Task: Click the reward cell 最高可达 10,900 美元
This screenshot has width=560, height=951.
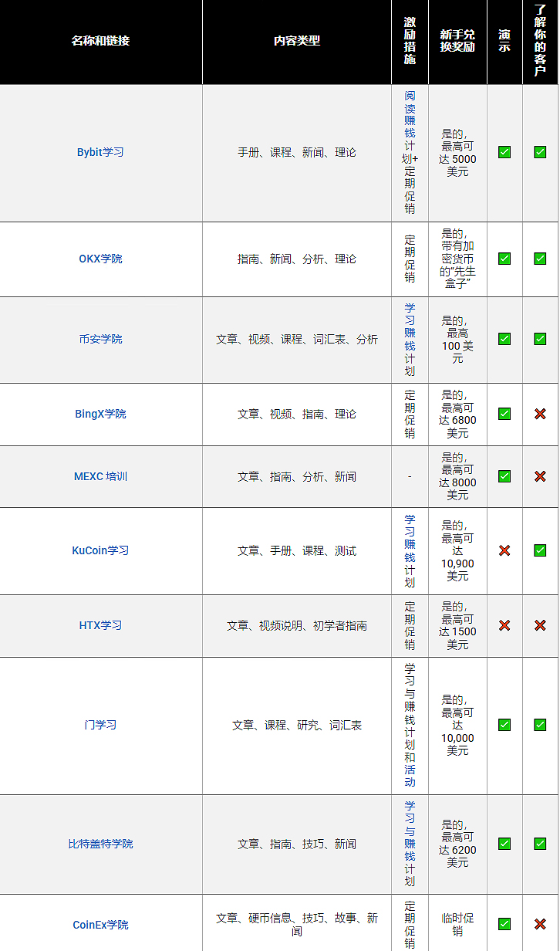Action: [457, 550]
